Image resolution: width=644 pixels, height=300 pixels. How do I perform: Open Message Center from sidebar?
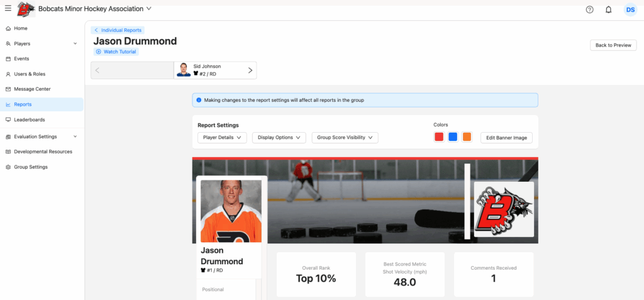click(32, 89)
